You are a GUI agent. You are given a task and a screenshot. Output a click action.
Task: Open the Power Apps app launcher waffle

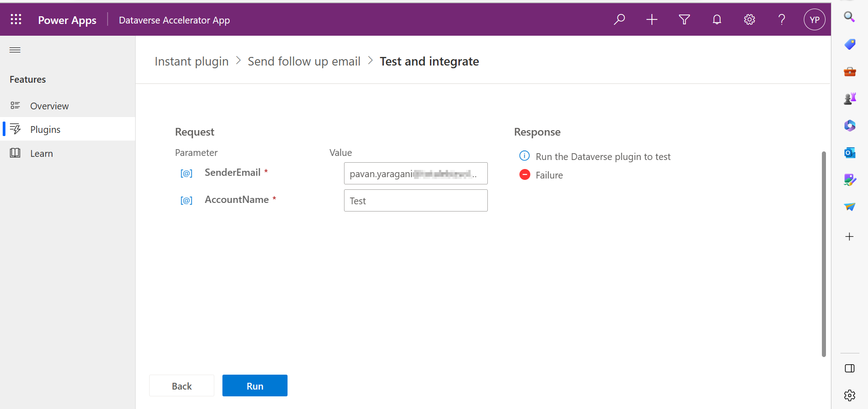16,19
